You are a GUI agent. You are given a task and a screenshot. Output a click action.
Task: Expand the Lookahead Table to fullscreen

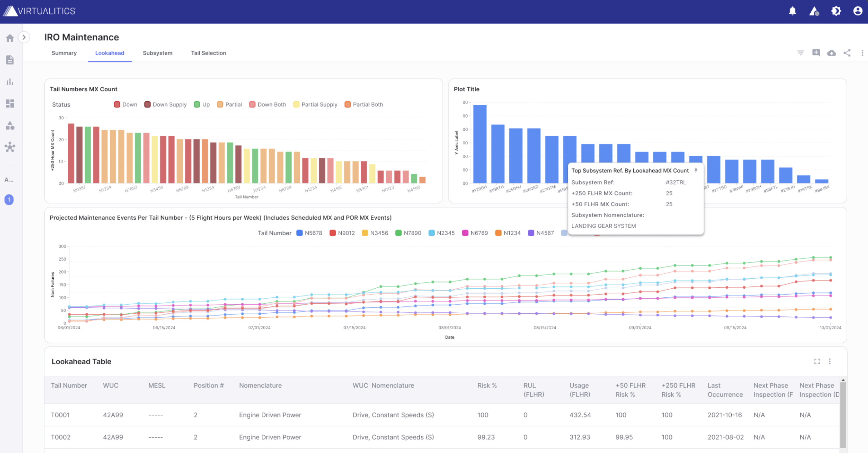[817, 361]
